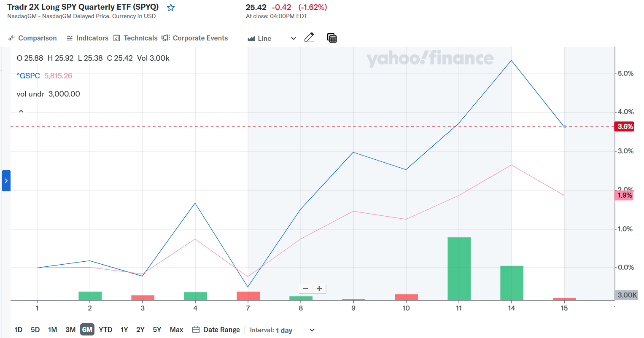Open the data table view icon

(x=332, y=38)
